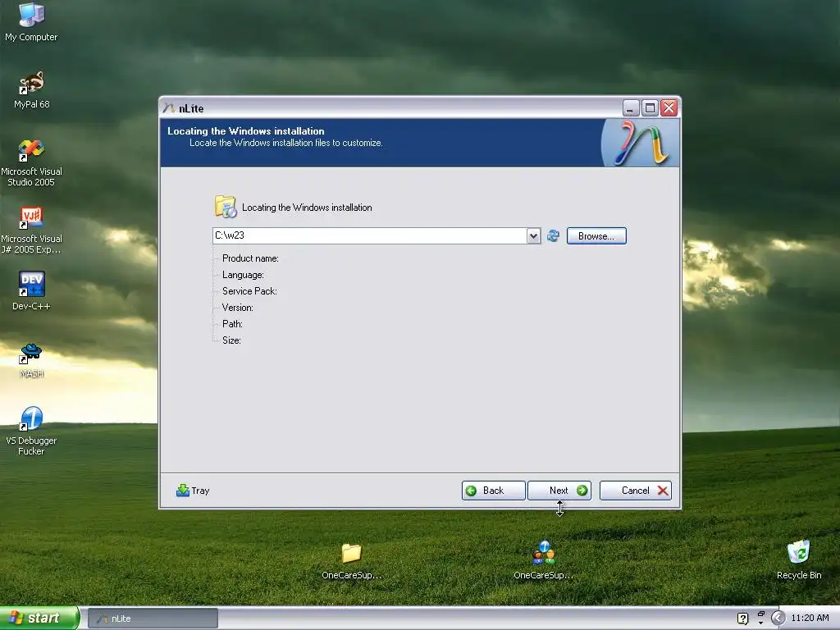Select the VS Debugger desktop shortcut
Viewport: 840px width, 630px height.
pyautogui.click(x=31, y=431)
